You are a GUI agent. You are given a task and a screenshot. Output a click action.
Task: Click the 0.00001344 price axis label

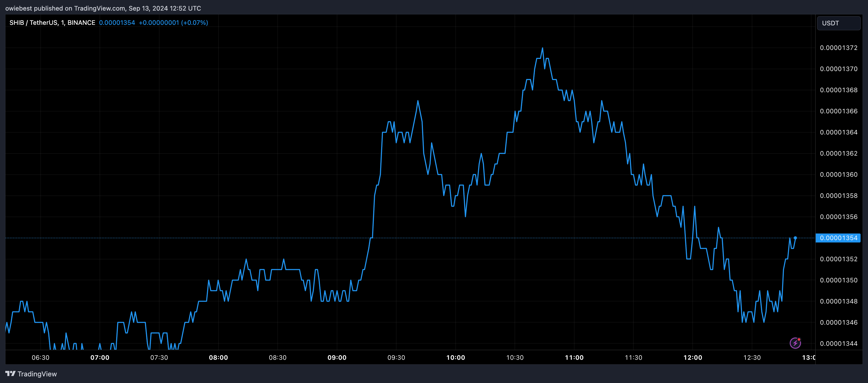coord(839,344)
